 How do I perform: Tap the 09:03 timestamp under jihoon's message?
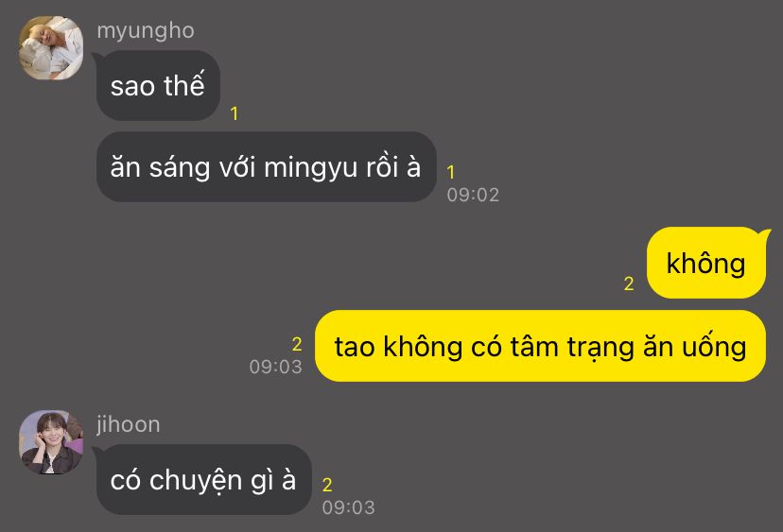(349, 507)
